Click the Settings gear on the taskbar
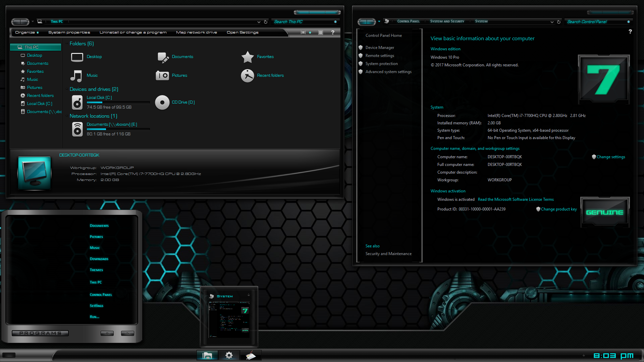 click(229, 355)
